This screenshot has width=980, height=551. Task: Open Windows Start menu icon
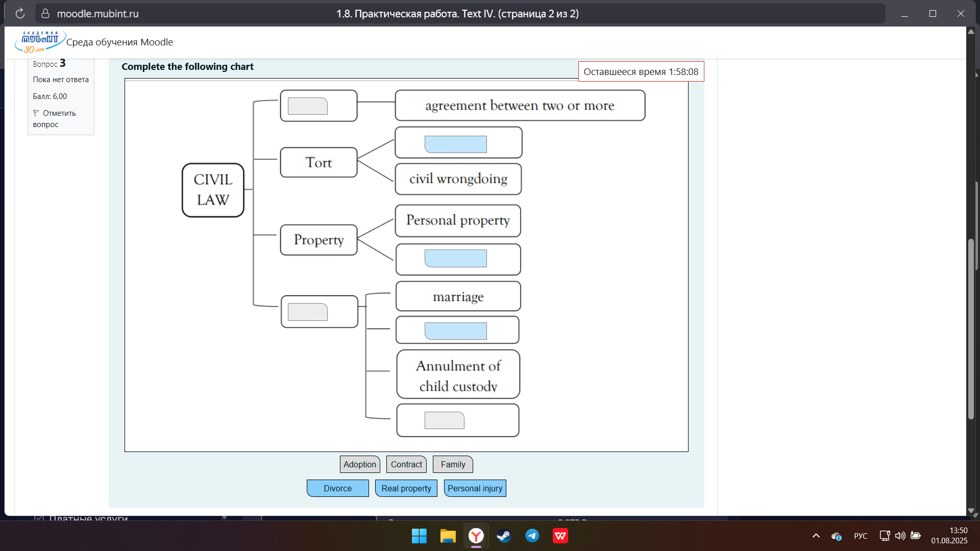(x=419, y=536)
